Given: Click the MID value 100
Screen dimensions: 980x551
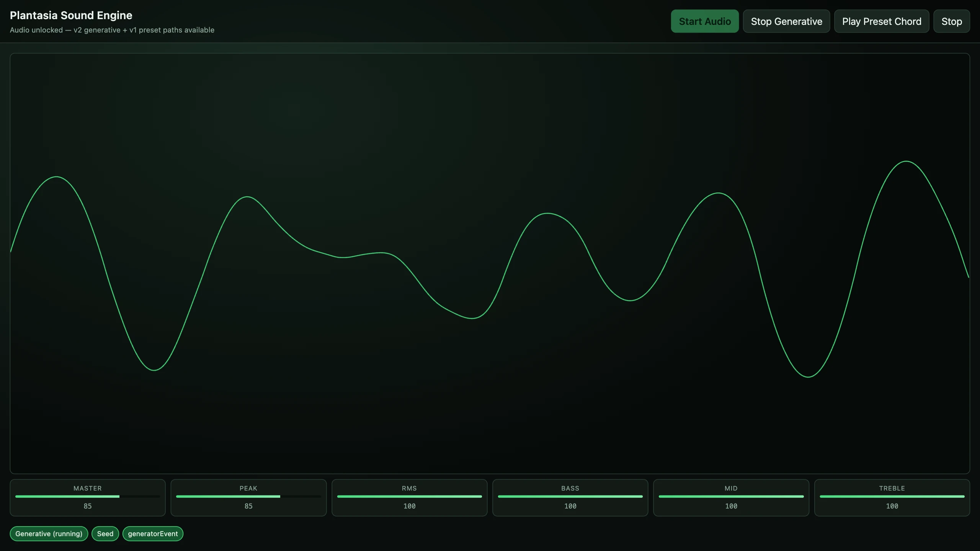Looking at the screenshot, I should point(731,506).
